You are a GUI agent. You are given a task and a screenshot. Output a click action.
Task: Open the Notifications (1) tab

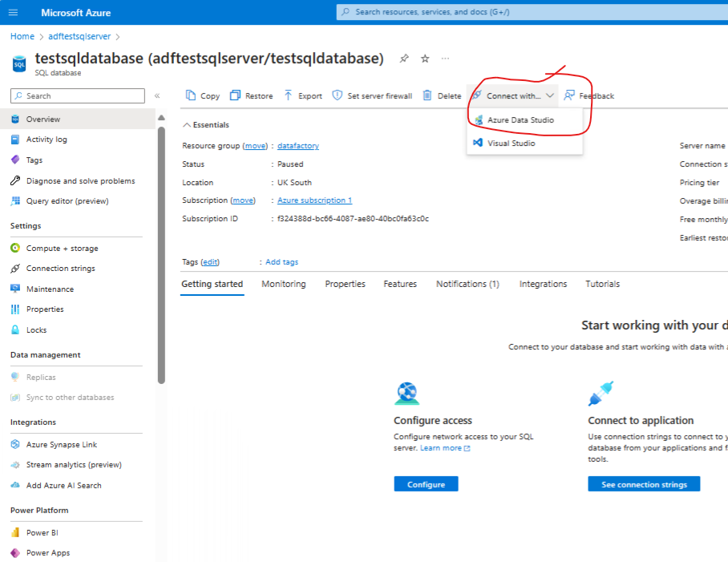click(467, 284)
